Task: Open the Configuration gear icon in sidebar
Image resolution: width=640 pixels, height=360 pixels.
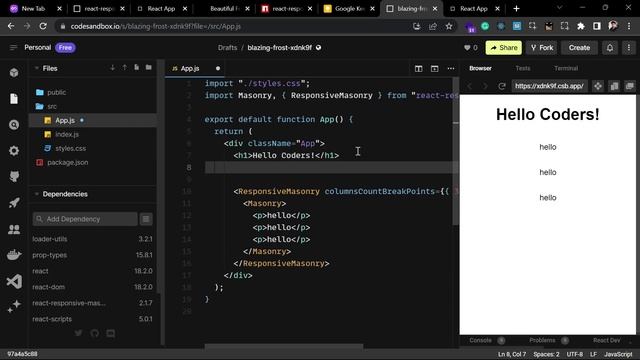Action: click(14, 151)
